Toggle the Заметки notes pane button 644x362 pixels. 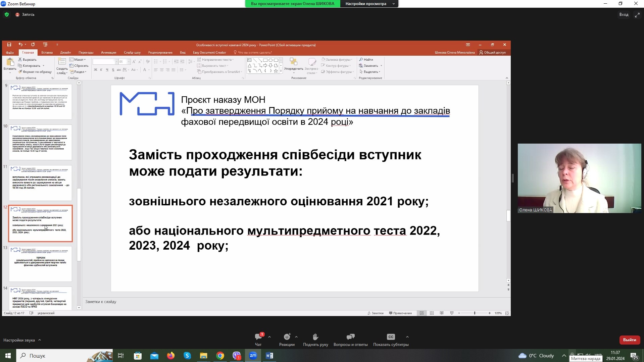pos(376,313)
